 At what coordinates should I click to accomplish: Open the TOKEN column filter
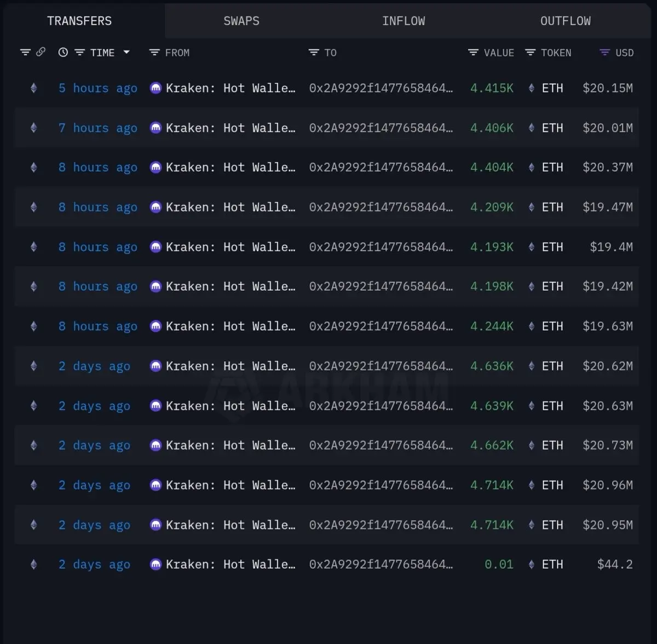pyautogui.click(x=530, y=53)
